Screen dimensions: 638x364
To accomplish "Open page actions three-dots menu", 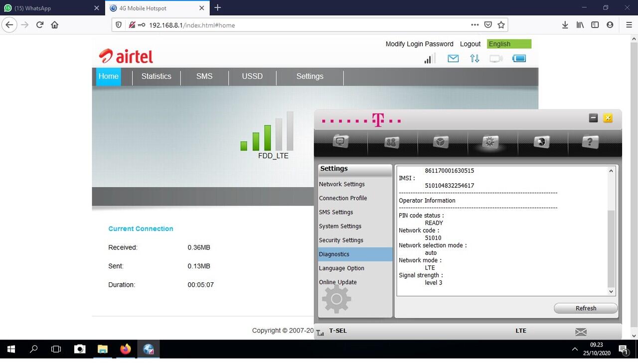I will click(x=475, y=25).
